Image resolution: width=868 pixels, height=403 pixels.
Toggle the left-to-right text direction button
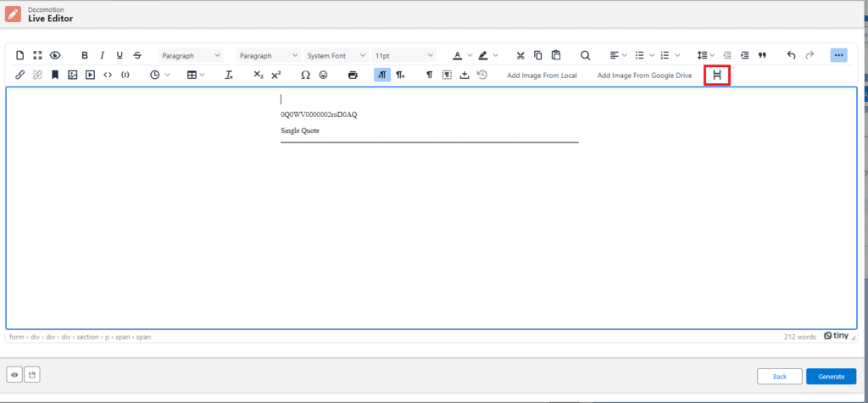382,76
